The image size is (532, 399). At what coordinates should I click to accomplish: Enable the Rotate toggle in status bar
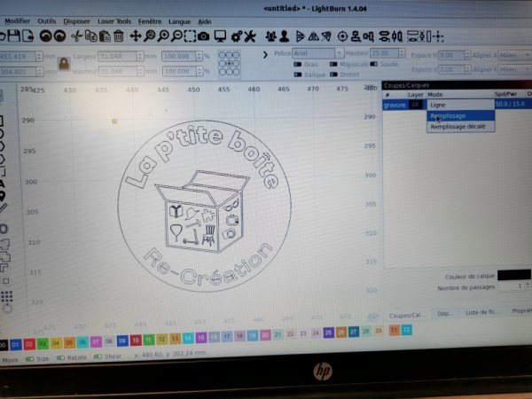point(60,359)
